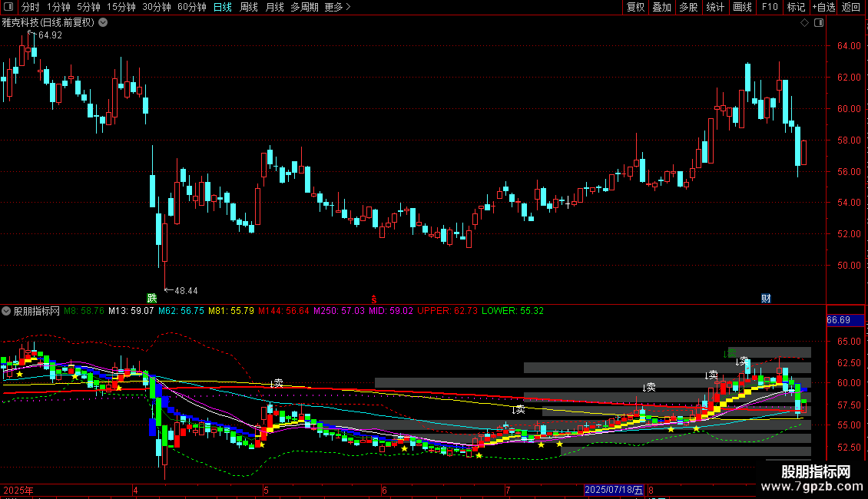The image size is (868, 499).
Task: Switch to 30分钟 period tab
Action: click(x=156, y=7)
